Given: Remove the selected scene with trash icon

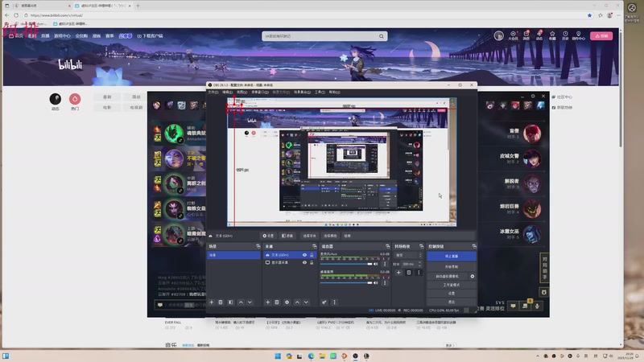Looking at the screenshot, I should (x=221, y=302).
